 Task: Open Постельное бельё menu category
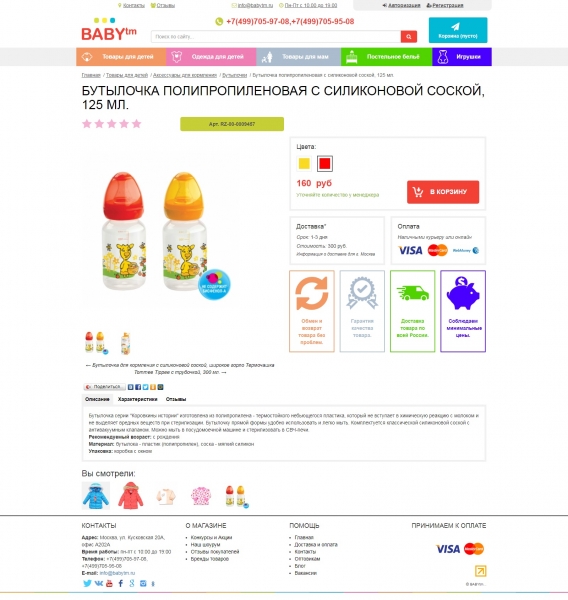(x=387, y=57)
